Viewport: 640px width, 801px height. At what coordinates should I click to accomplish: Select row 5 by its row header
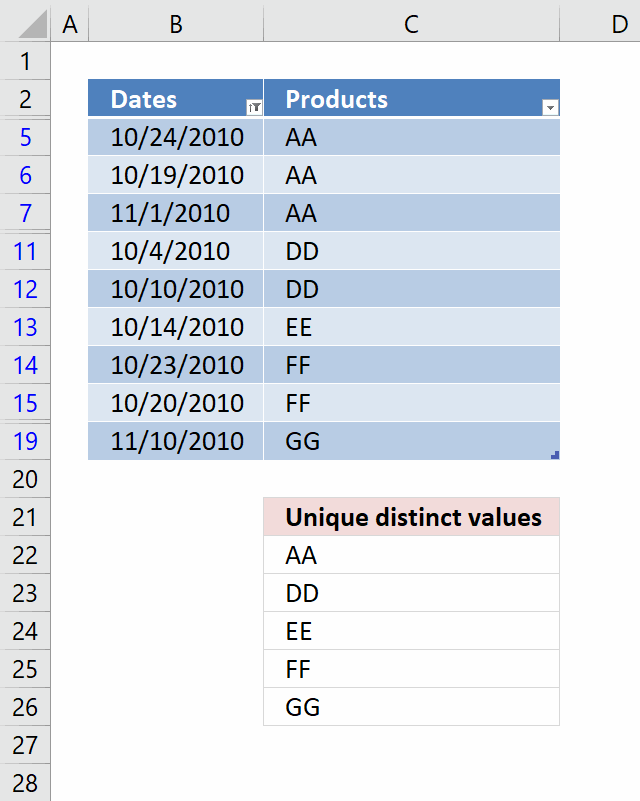coord(25,137)
